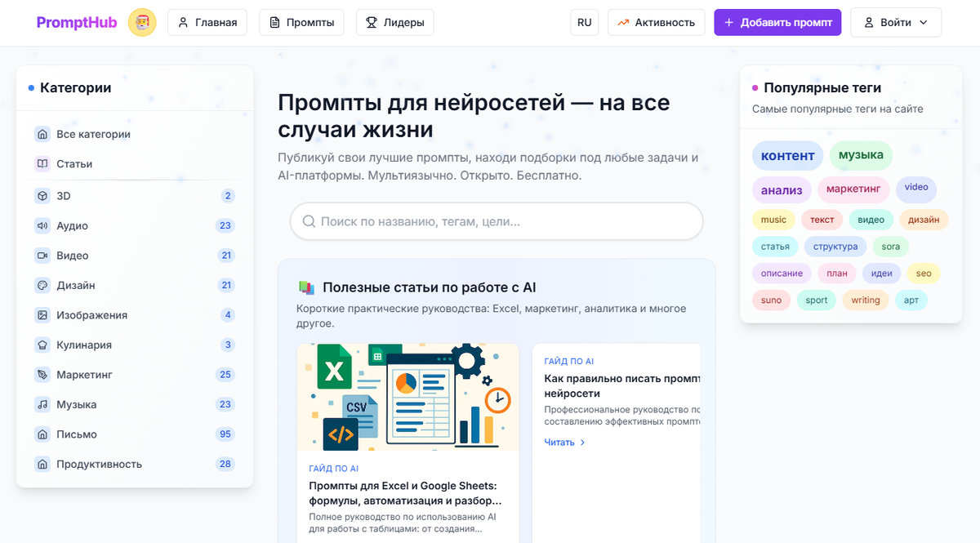Click the Читать link
The width and height of the screenshot is (980, 543).
tap(565, 443)
